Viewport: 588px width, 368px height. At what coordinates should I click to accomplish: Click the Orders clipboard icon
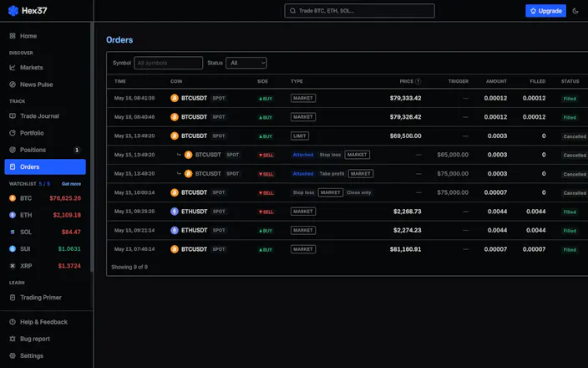coord(13,166)
